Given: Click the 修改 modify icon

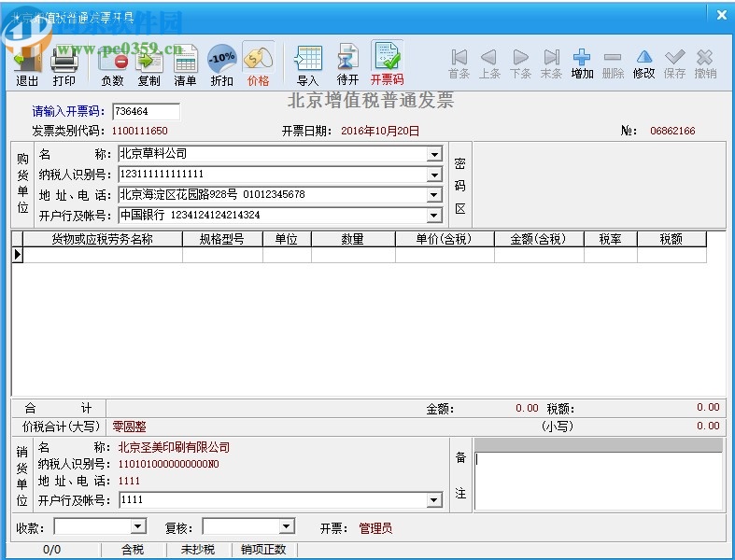Looking at the screenshot, I should pos(644,63).
